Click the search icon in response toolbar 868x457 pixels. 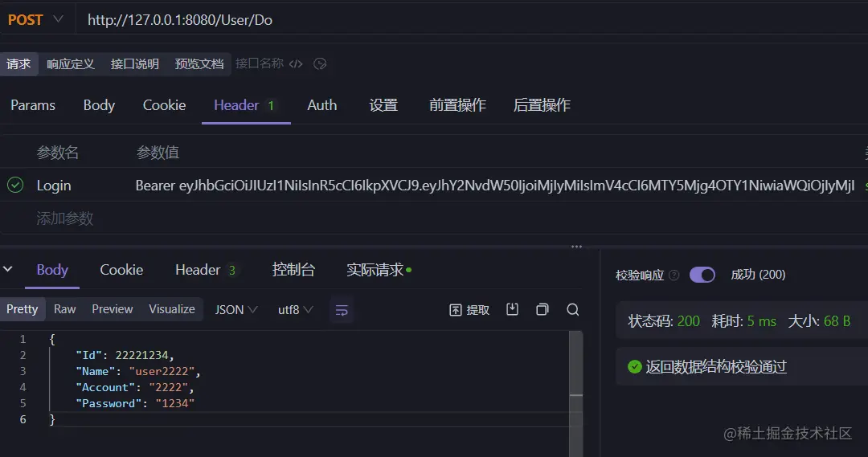[x=573, y=309]
